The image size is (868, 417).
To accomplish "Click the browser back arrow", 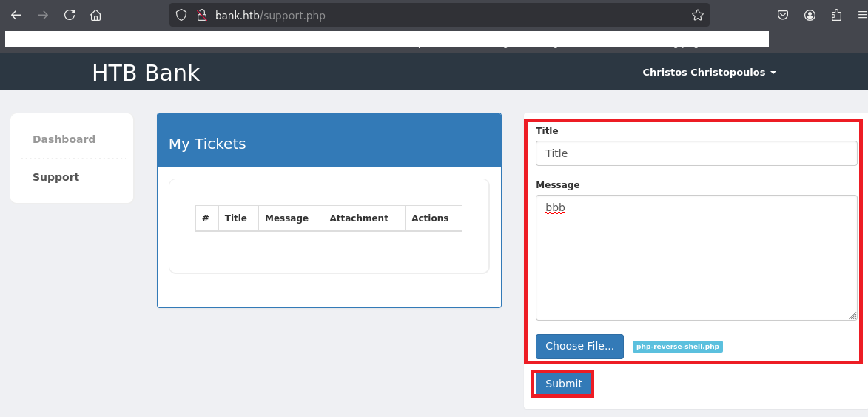I will click(x=16, y=15).
